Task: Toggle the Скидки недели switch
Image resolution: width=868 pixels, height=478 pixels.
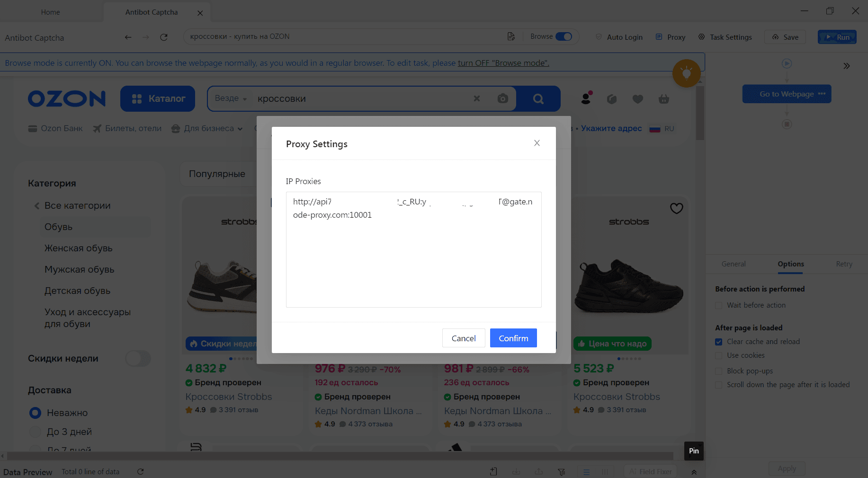Action: click(x=138, y=359)
